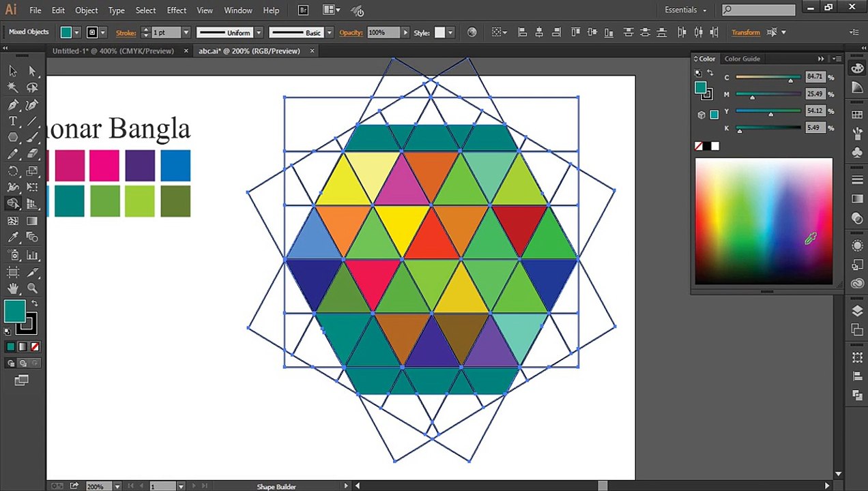Reset default fill and stroke in toolbox

click(x=8, y=331)
